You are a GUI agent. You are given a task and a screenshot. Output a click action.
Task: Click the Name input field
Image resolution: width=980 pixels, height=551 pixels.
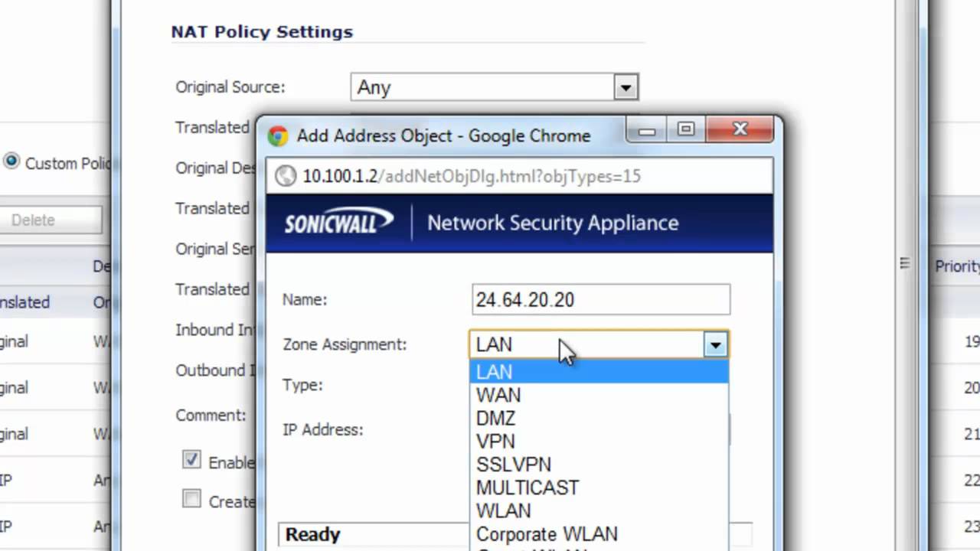(600, 300)
